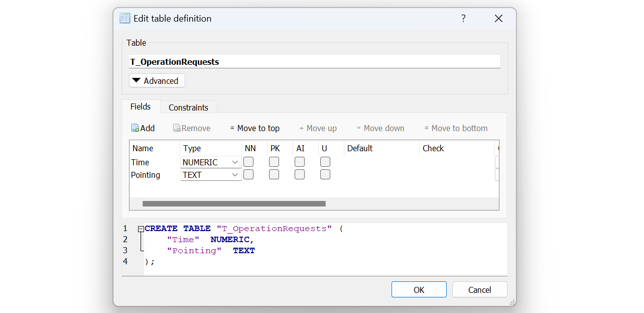Click the Cancel button

click(x=479, y=290)
